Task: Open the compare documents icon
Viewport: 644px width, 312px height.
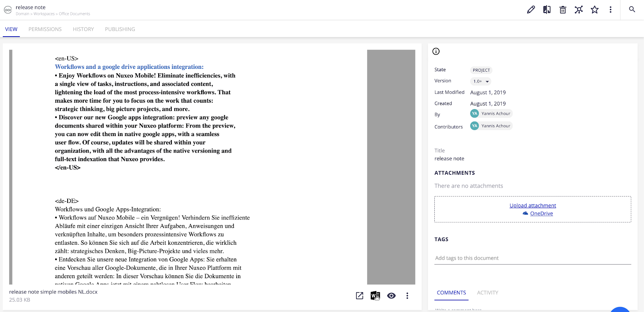Action: tap(547, 10)
